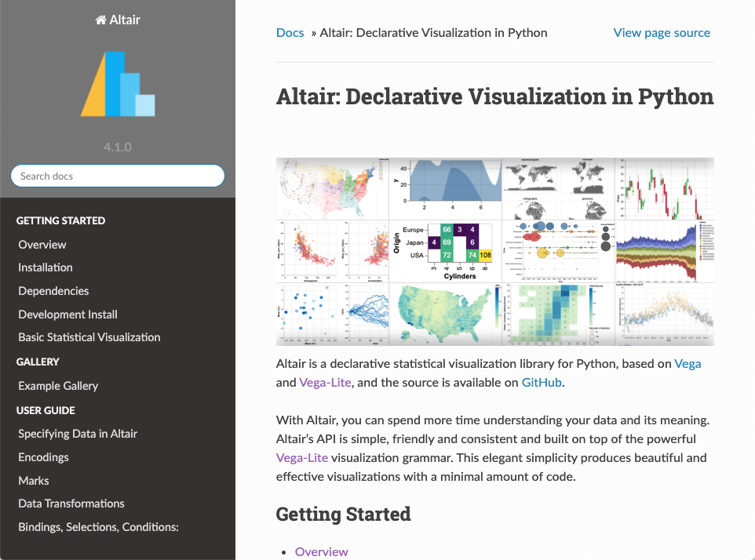The image size is (755, 560).
Task: Open the Marks sidebar item
Action: click(x=34, y=481)
